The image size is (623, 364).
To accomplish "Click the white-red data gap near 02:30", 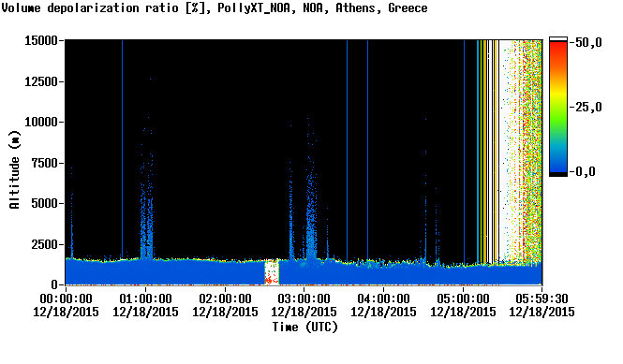I will (x=272, y=272).
